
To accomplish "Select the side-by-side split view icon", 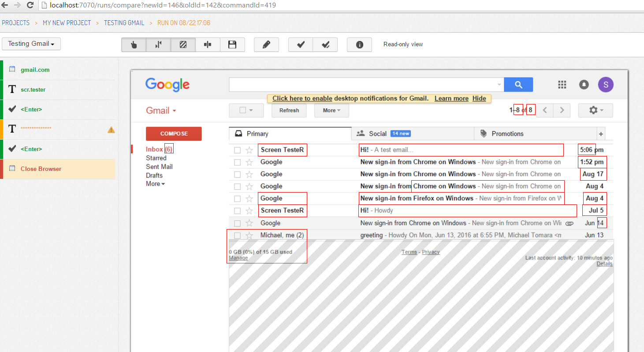I will click(x=208, y=44).
